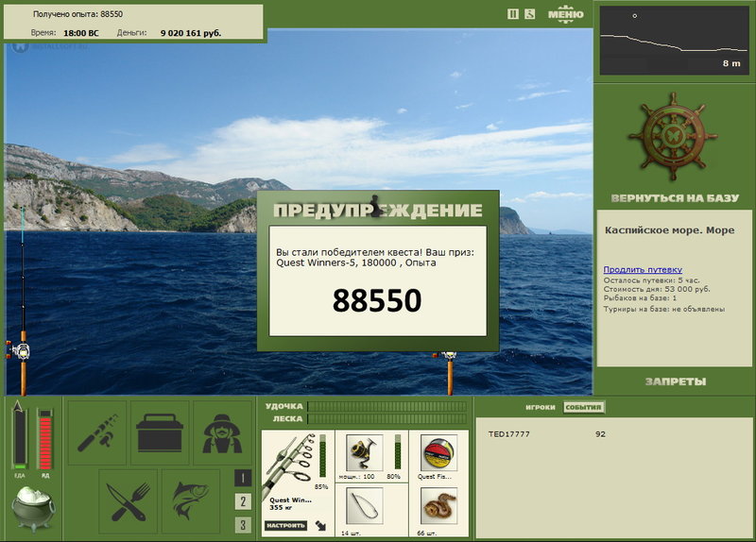Click player TED17777 in the list
756x542 pixels.
tap(509, 433)
